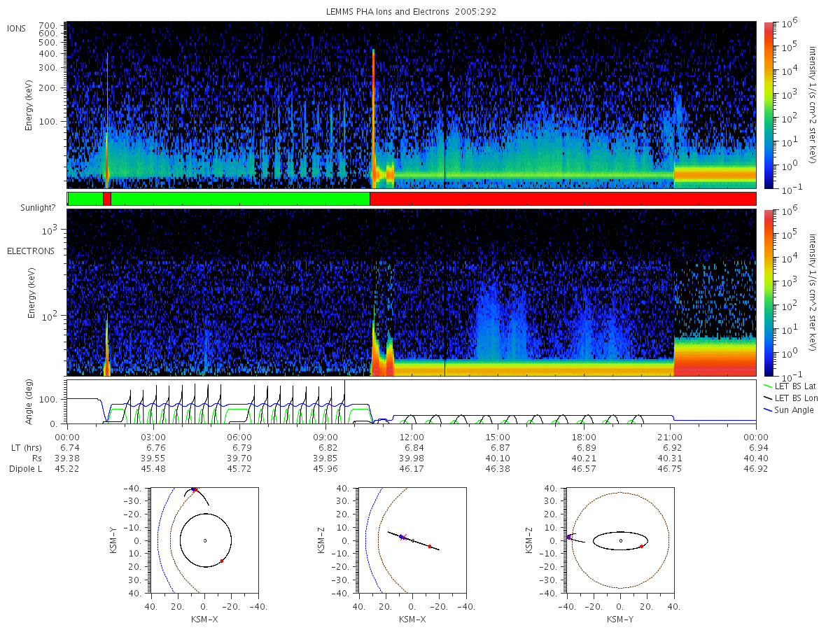Click the IONS panel label

[17, 29]
